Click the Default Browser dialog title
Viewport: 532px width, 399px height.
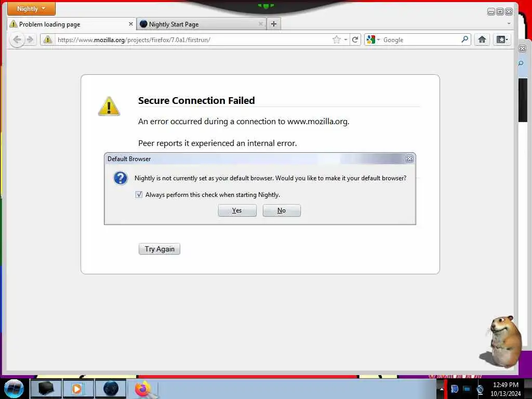point(129,159)
